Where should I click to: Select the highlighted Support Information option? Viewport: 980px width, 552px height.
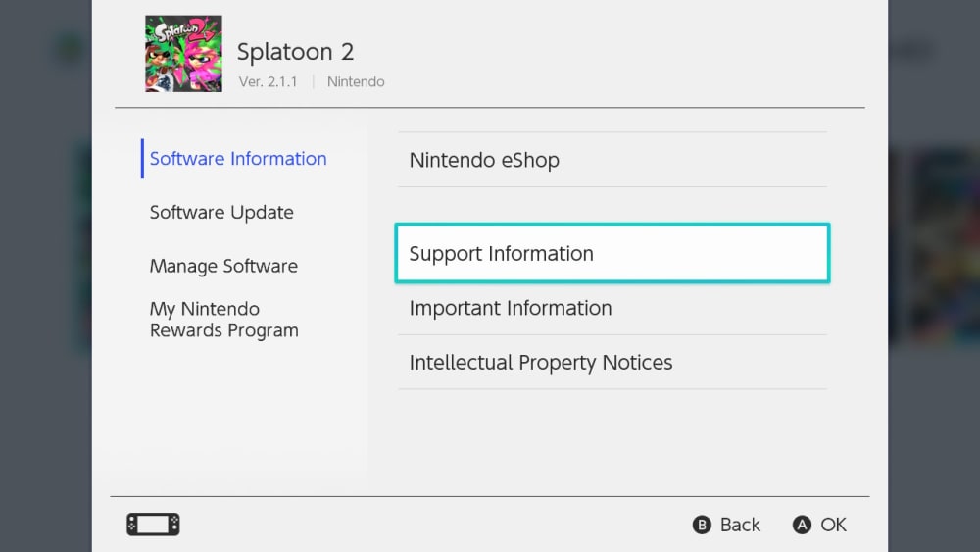pos(612,254)
